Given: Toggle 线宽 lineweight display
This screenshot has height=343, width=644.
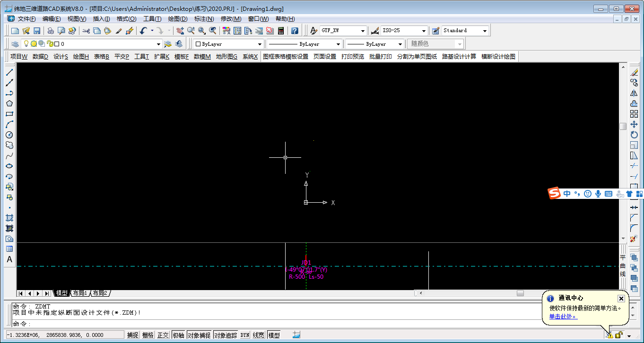Looking at the screenshot, I should pyautogui.click(x=259, y=335).
